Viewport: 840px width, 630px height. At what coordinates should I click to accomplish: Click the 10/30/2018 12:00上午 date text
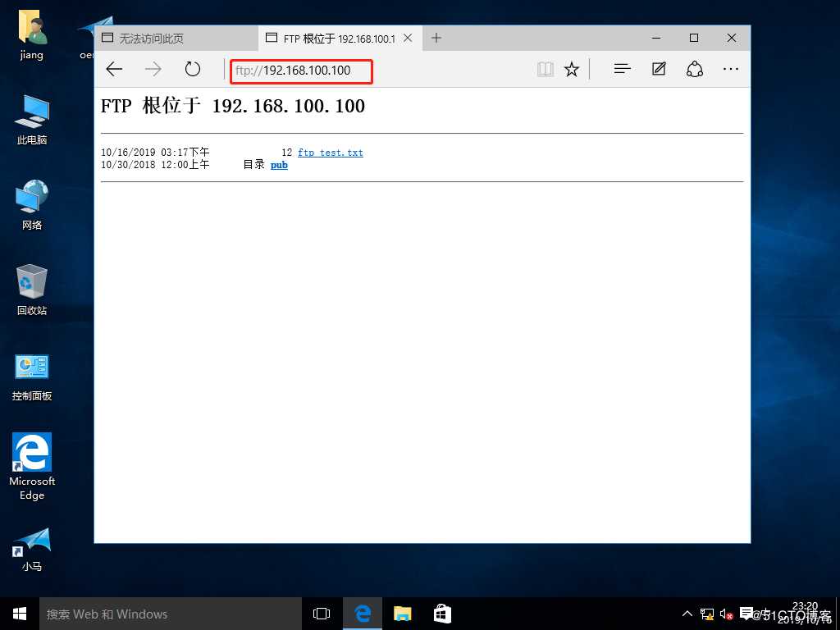click(155, 165)
